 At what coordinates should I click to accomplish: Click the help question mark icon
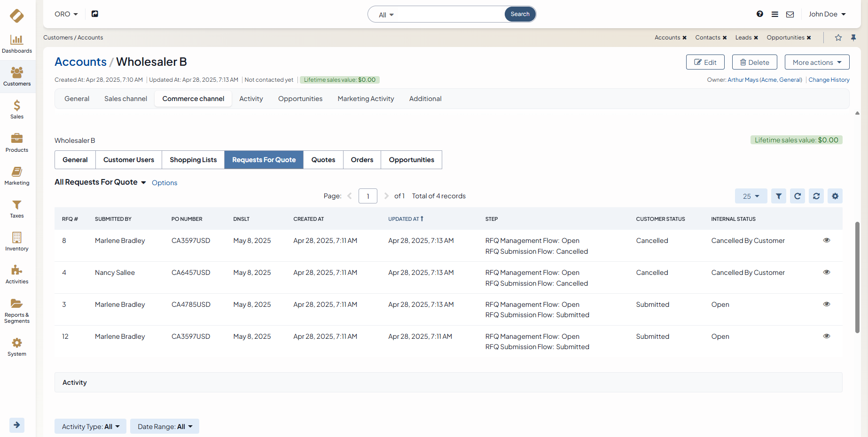pos(760,14)
